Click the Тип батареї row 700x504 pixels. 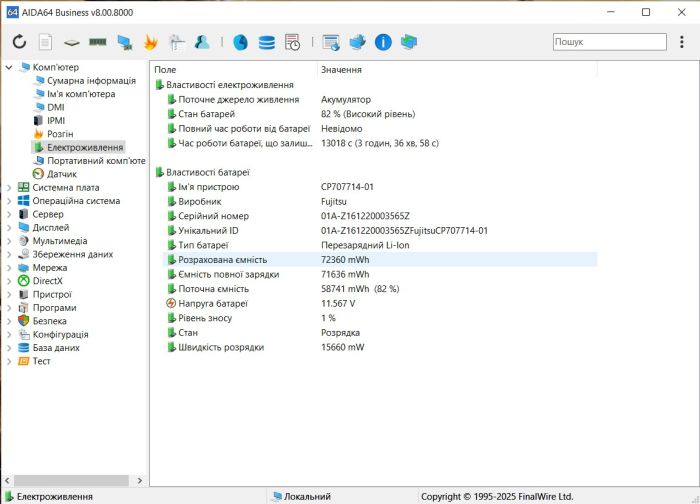pyautogui.click(x=380, y=245)
